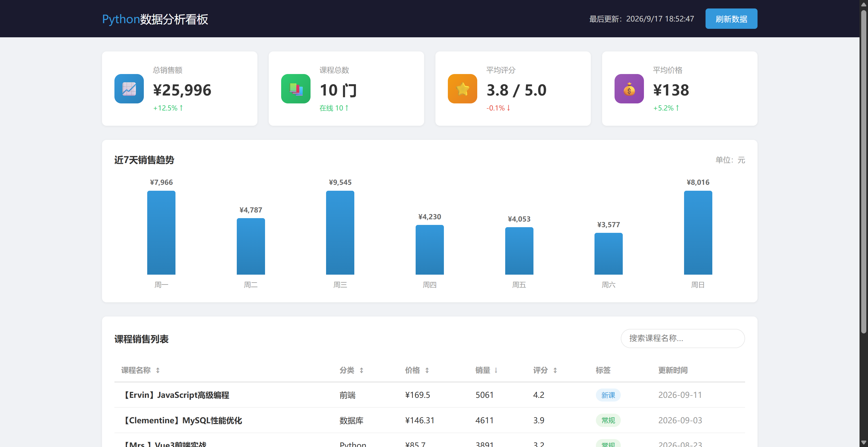The width and height of the screenshot is (868, 447).
Task: Click the 2026-09-03 update date
Action: click(680, 420)
